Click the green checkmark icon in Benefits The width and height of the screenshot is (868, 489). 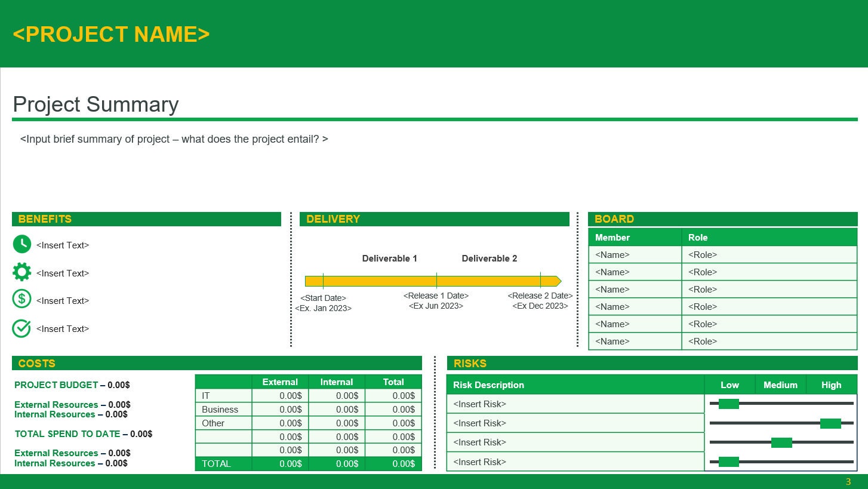[x=21, y=328]
